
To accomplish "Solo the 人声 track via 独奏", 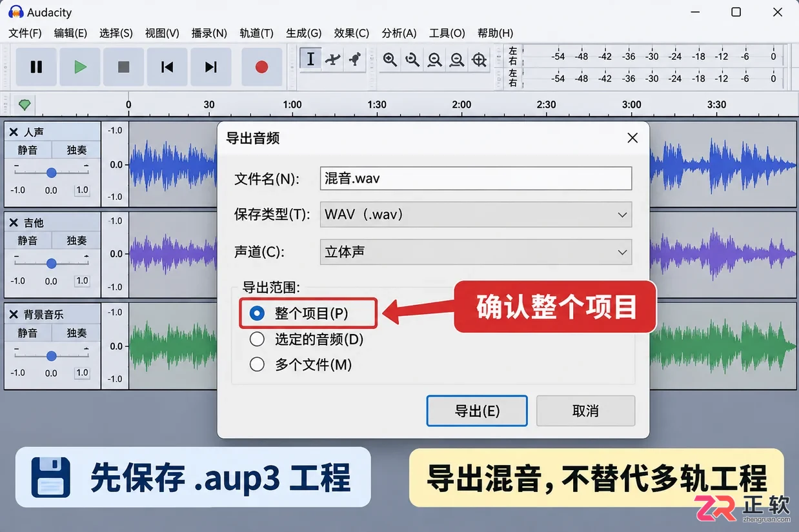I will point(77,150).
